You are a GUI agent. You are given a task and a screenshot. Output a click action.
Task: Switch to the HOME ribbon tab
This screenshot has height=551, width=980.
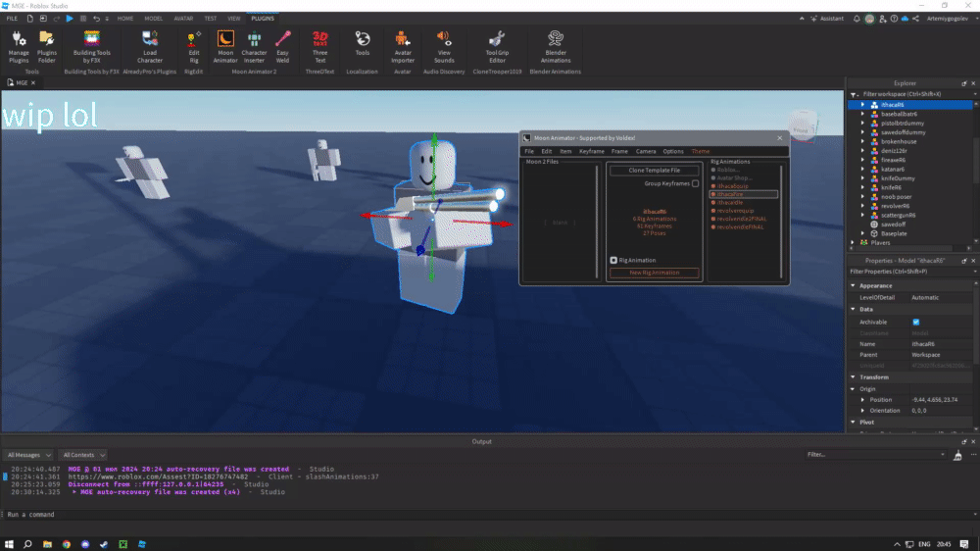point(125,19)
